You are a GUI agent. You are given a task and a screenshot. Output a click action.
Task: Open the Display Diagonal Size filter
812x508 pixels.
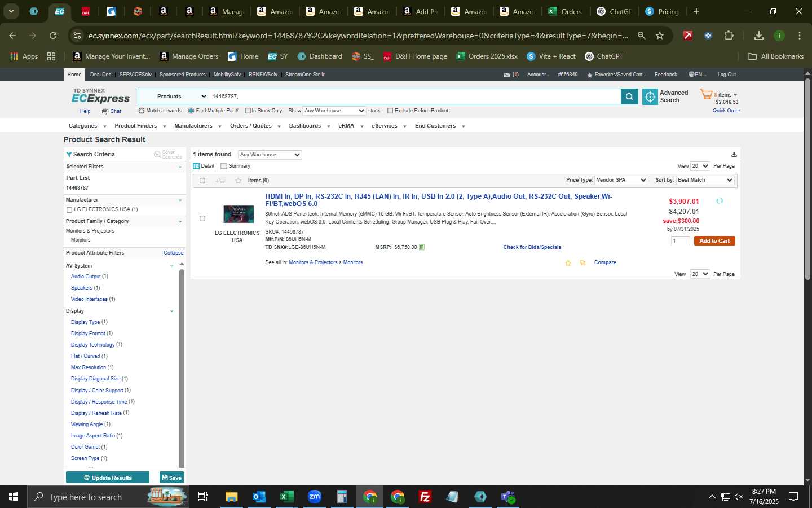[96, 379]
